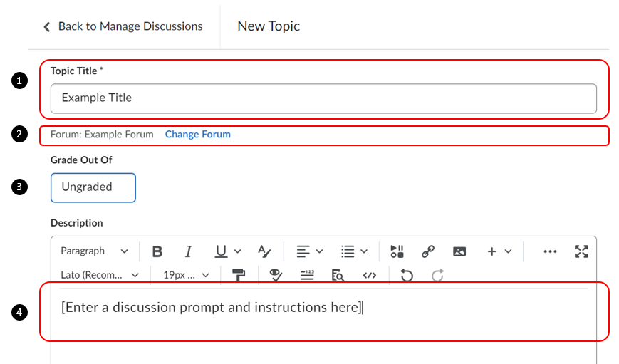Expand the insert-other options arrow
Screen dimensions: 619x364
[x=508, y=251]
